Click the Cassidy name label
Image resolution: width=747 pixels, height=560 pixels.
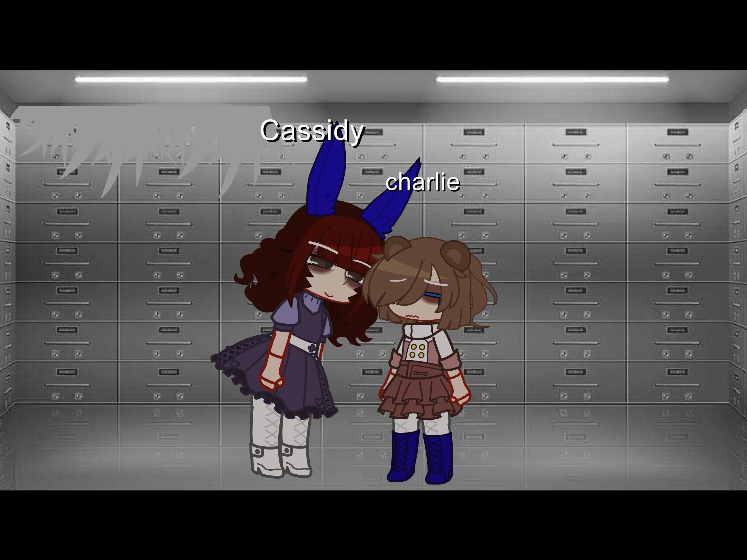(312, 131)
